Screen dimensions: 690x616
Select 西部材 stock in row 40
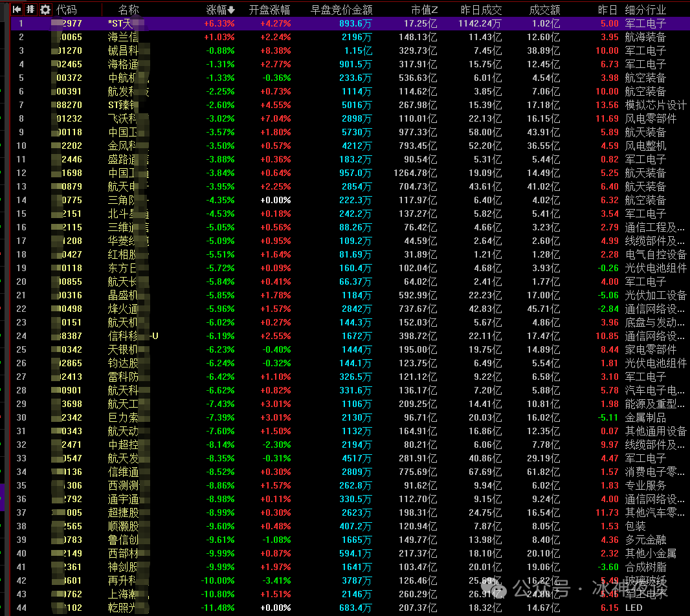coord(123,553)
